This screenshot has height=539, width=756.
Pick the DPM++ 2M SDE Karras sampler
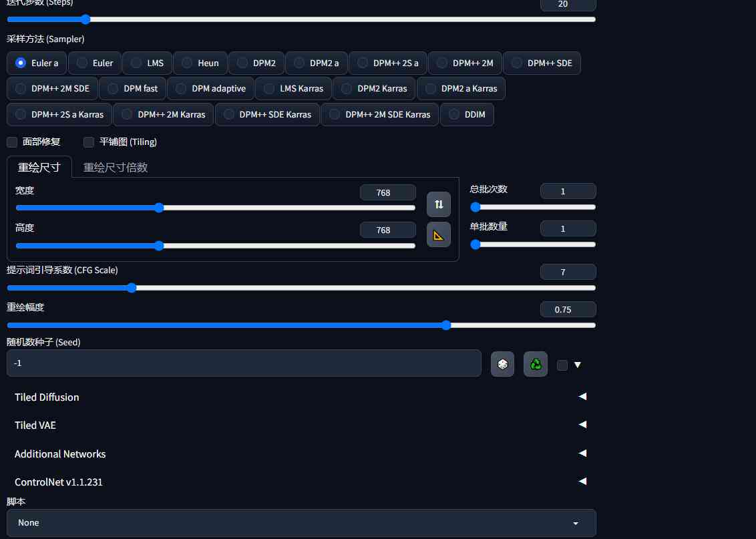click(x=379, y=115)
